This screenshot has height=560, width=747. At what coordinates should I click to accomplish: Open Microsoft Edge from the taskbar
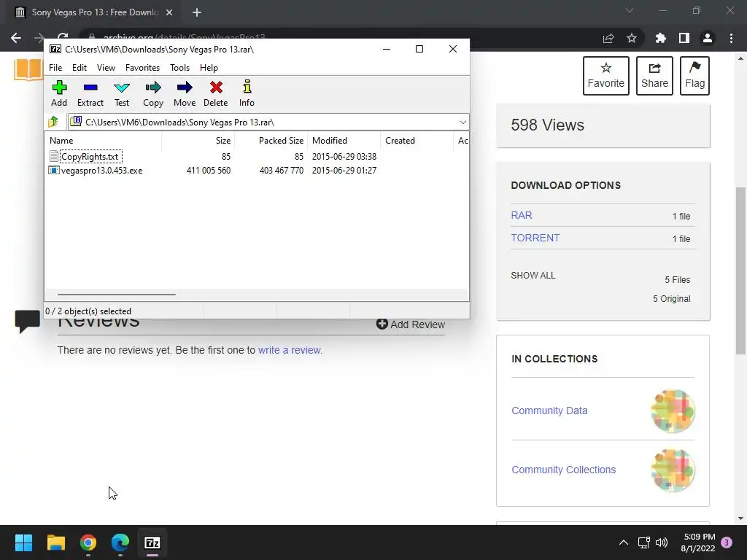click(120, 542)
